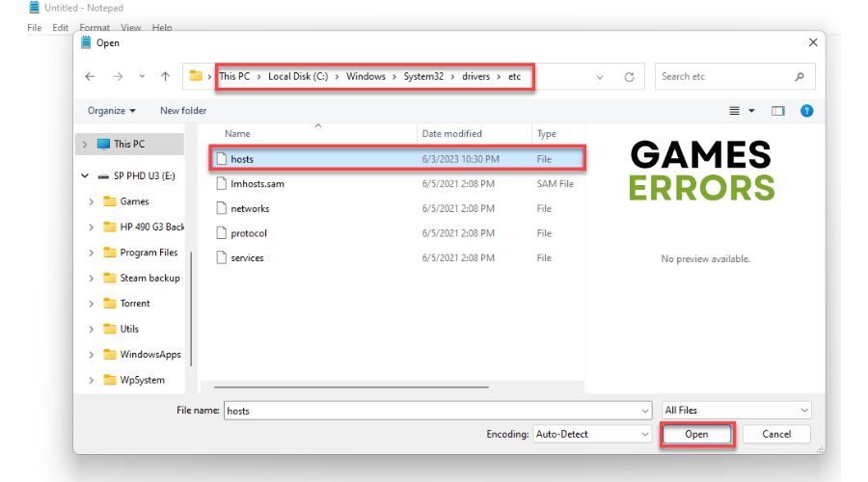The height and width of the screenshot is (482, 868).
Task: Click horizontal scrollbar under file list
Action: pos(351,388)
